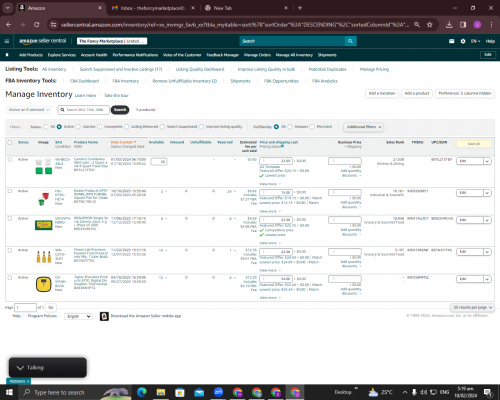Tick the select-all checkbox in the table header

point(10,142)
